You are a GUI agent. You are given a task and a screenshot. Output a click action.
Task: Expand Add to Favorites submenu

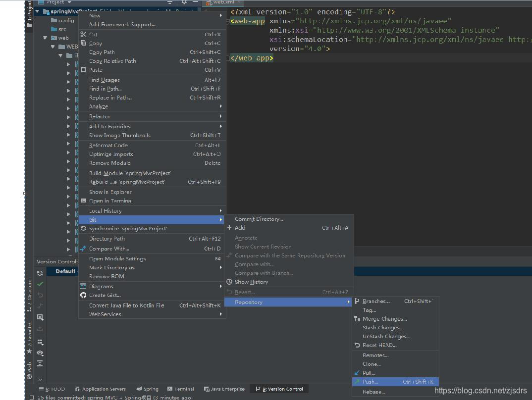(x=152, y=126)
